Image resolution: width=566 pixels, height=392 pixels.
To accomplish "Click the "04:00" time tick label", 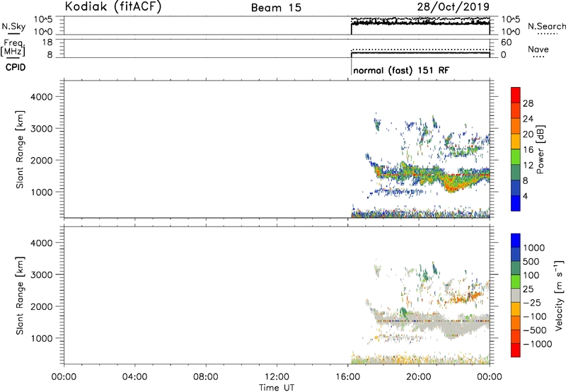I will [134, 377].
